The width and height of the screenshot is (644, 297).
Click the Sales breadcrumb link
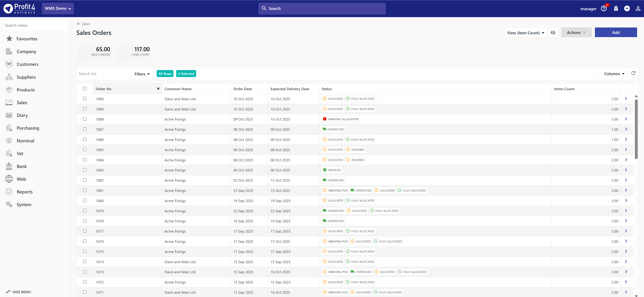85,24
